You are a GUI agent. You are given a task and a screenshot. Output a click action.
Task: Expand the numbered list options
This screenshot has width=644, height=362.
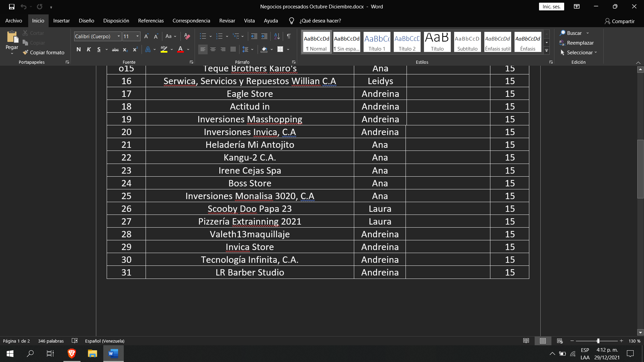[x=227, y=36]
